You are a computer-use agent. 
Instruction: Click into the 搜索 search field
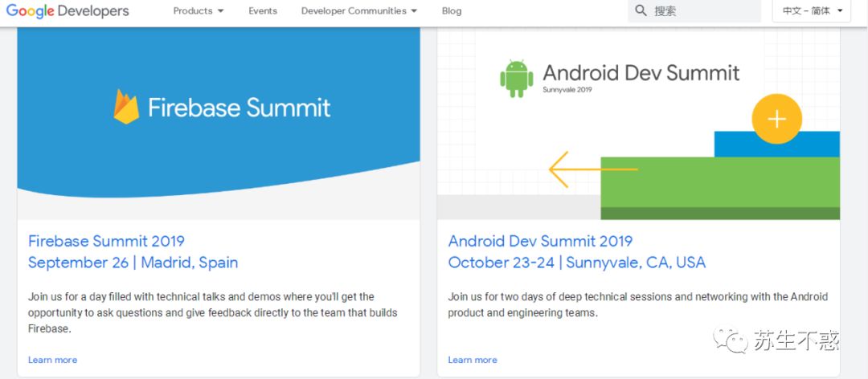[x=695, y=10]
